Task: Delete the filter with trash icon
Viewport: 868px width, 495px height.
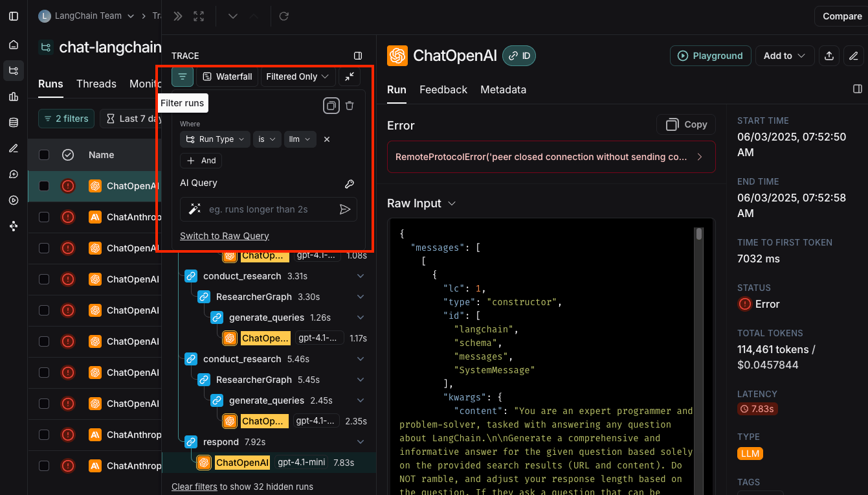Action: 350,106
